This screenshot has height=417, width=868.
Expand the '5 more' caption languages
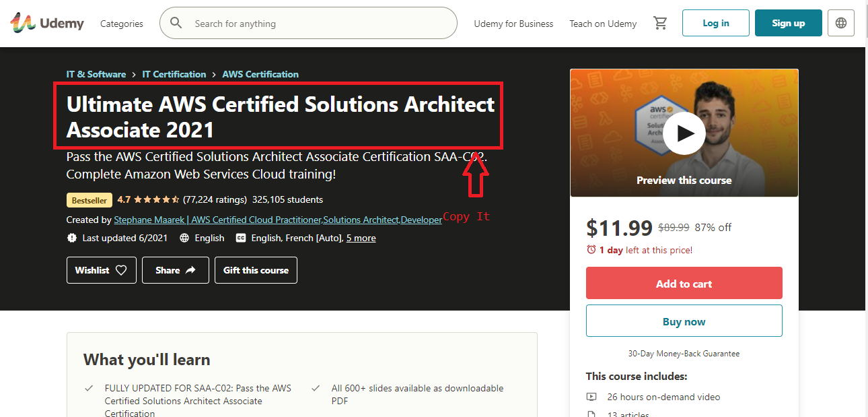tap(361, 238)
